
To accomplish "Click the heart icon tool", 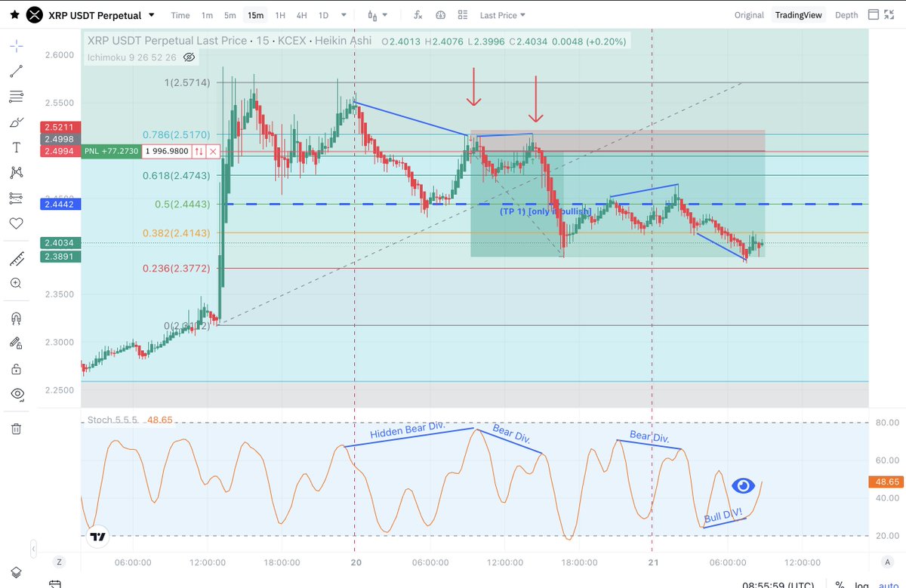I will [16, 223].
